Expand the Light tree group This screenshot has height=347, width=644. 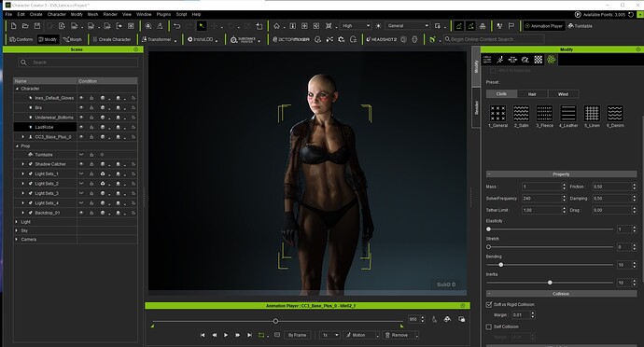click(17, 222)
